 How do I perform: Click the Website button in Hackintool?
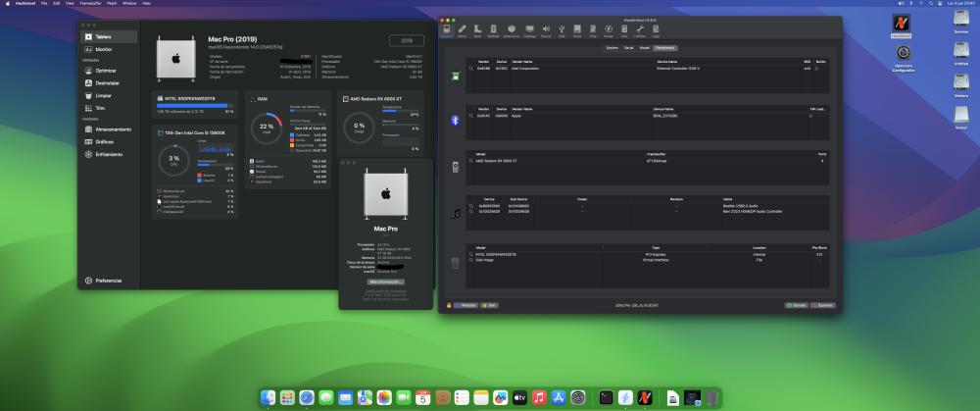pos(466,305)
